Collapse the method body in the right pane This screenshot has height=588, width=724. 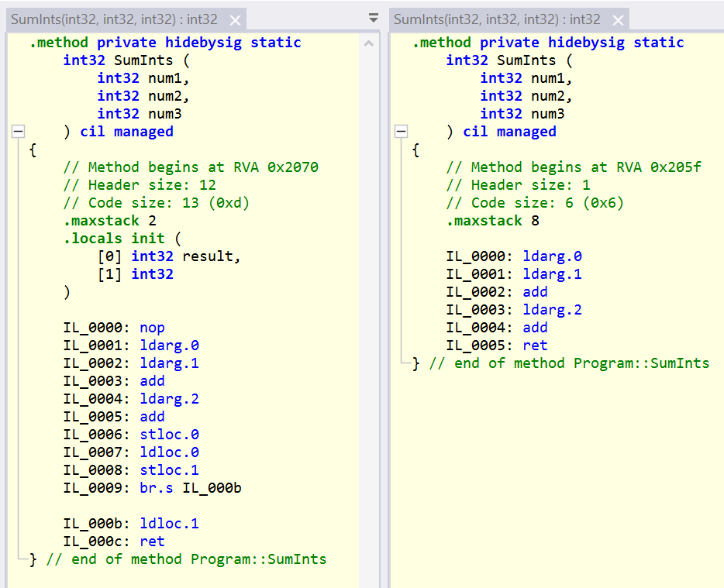tap(401, 131)
